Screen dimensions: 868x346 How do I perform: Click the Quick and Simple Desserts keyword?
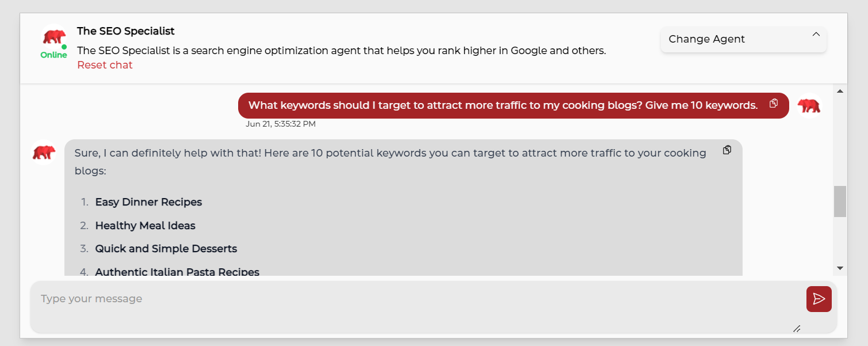coord(166,249)
